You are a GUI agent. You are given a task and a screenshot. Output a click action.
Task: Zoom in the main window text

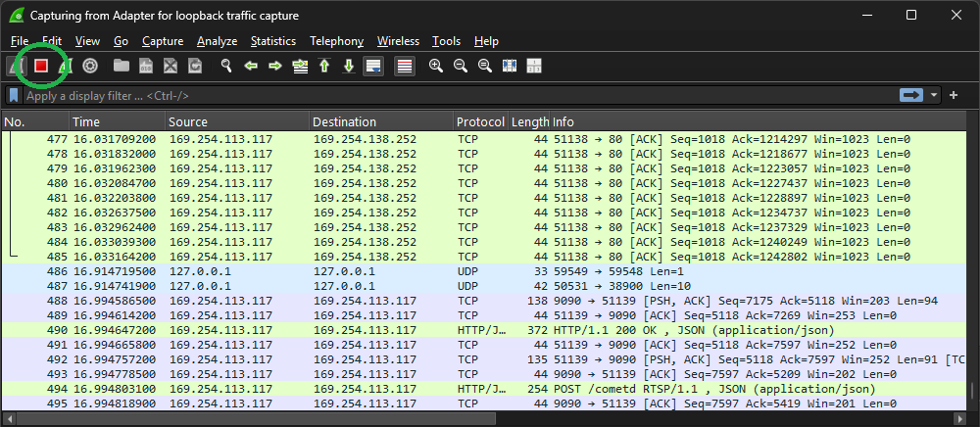[436, 66]
